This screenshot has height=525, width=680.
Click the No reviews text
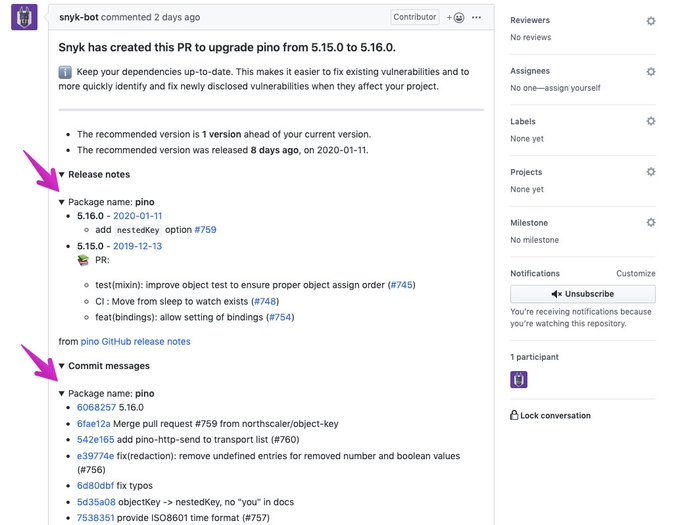pyautogui.click(x=530, y=37)
